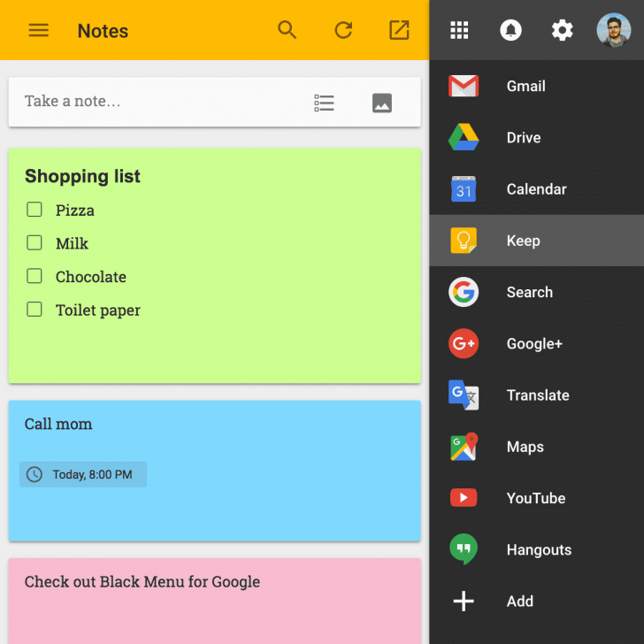
Task: Click the user profile avatar
Action: pos(614,30)
